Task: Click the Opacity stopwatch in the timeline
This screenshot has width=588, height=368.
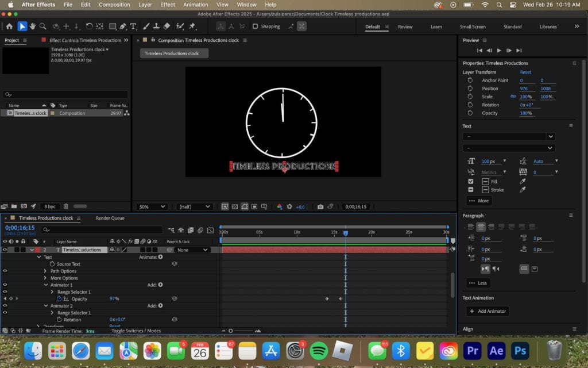Action: point(59,299)
